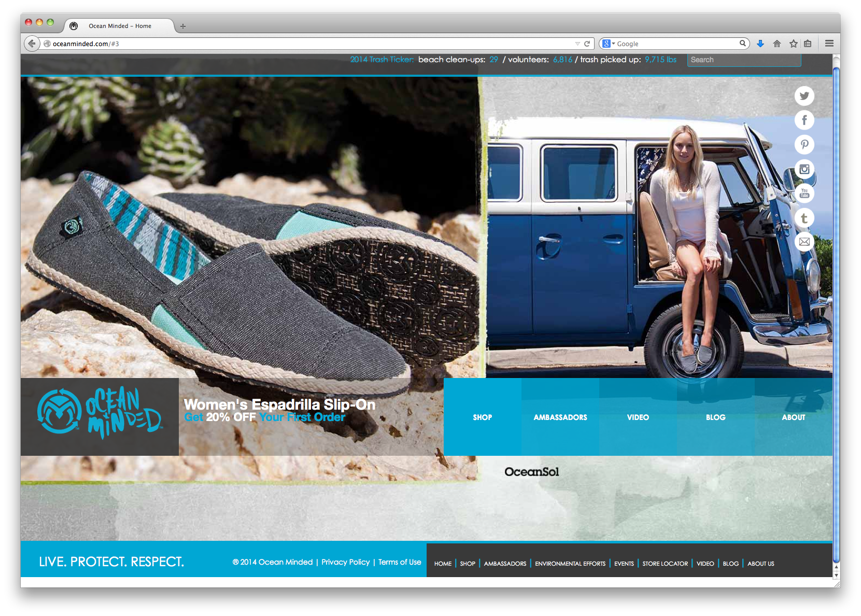The height and width of the screenshot is (616, 861).
Task: Show bookmarks list icon
Action: click(808, 44)
